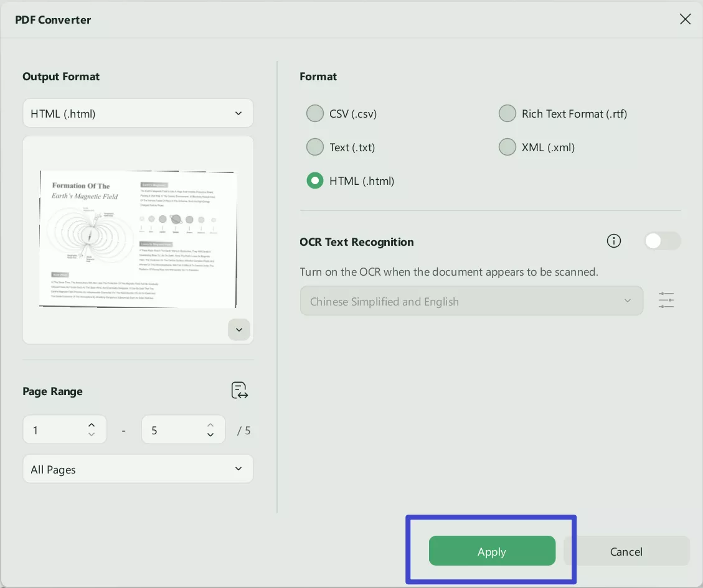Increase the start page number
Image resolution: width=703 pixels, height=588 pixels.
[x=92, y=425]
